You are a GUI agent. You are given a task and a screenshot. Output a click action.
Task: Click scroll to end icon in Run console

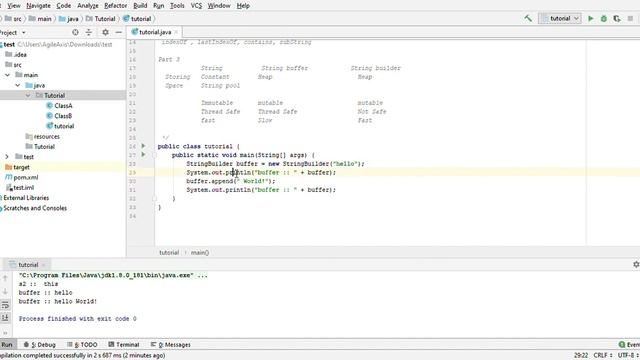(x=5, y=318)
